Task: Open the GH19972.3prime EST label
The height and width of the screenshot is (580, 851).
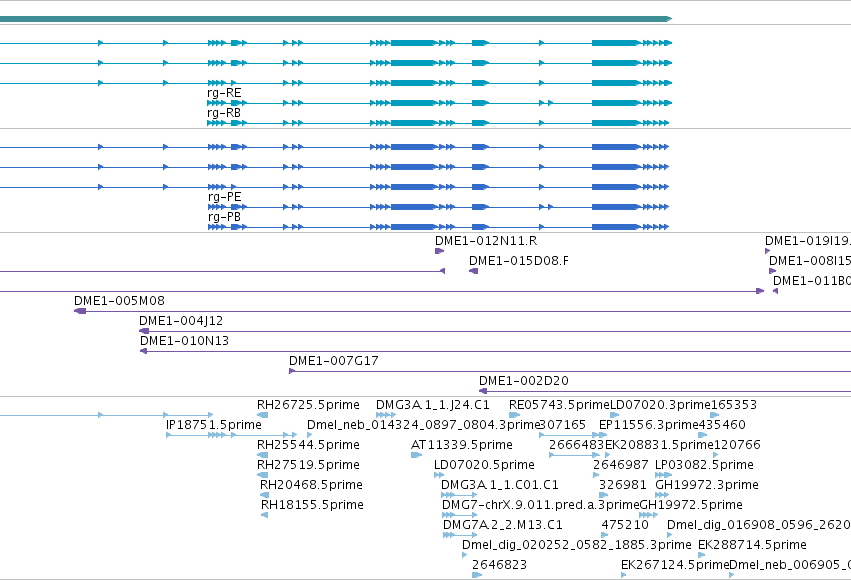Action: (707, 485)
